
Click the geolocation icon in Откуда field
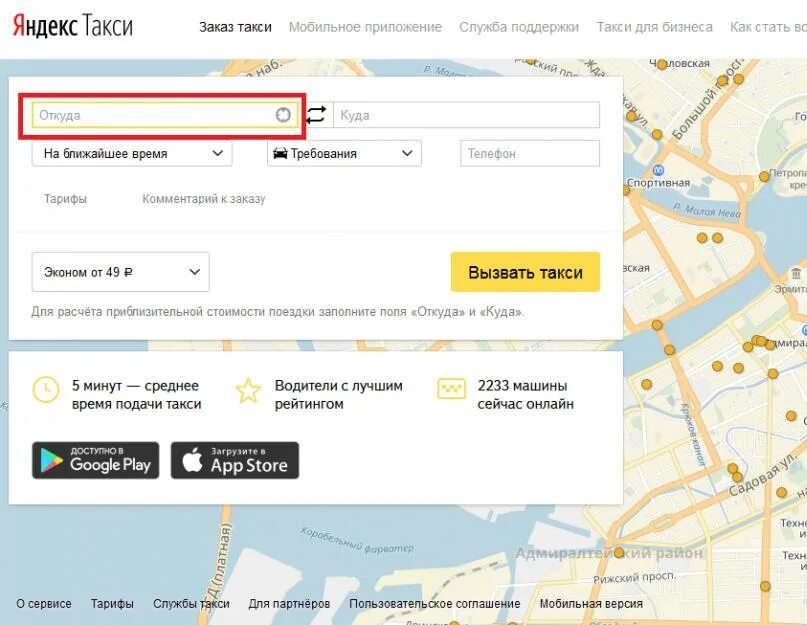283,115
